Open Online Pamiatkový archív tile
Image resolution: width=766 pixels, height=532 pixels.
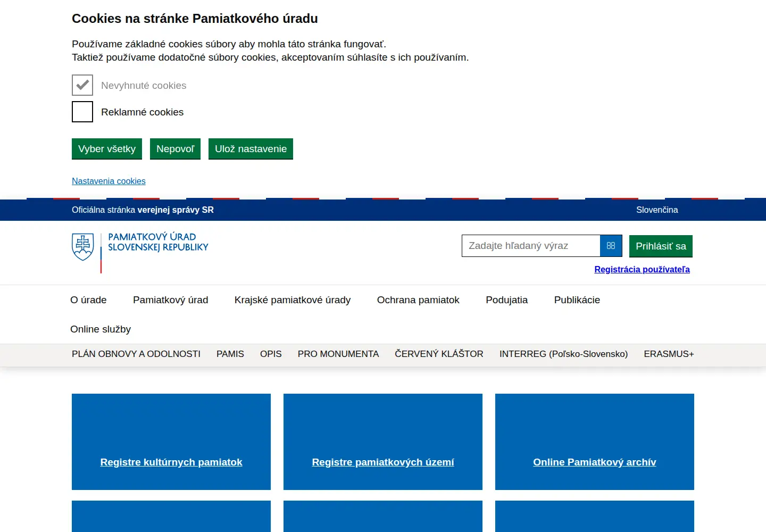(x=595, y=442)
